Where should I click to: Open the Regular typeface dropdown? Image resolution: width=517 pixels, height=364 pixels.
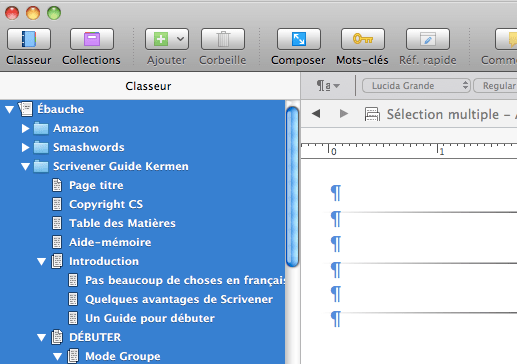[x=495, y=86]
